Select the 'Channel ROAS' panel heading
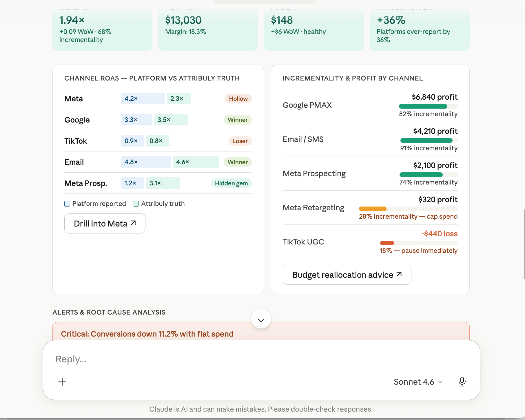The width and height of the screenshot is (525, 420). pyautogui.click(x=152, y=78)
